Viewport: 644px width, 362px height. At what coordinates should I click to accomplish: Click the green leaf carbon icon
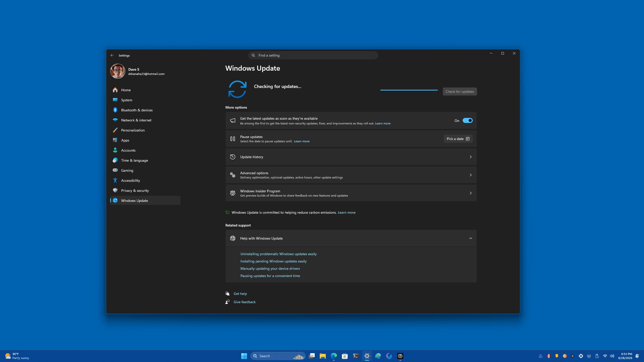227,212
